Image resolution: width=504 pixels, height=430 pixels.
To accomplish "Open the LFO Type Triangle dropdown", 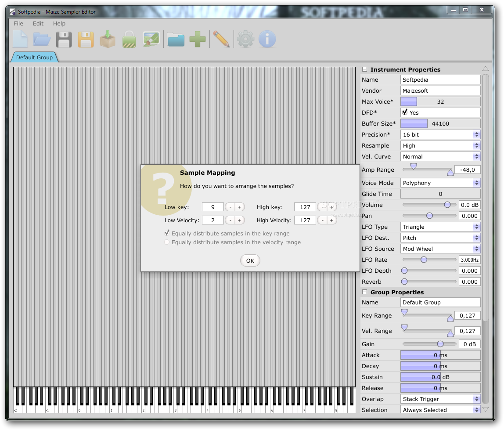I will tap(440, 227).
